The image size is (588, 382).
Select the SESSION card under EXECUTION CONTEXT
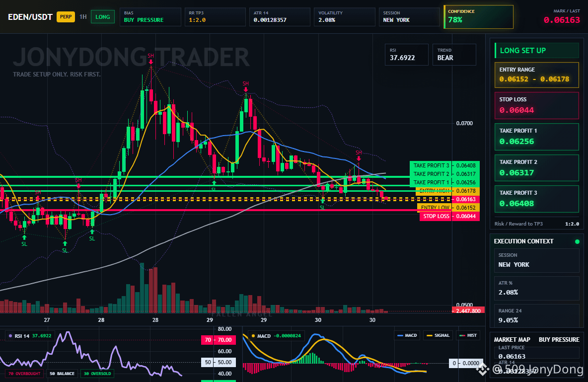[x=537, y=260]
